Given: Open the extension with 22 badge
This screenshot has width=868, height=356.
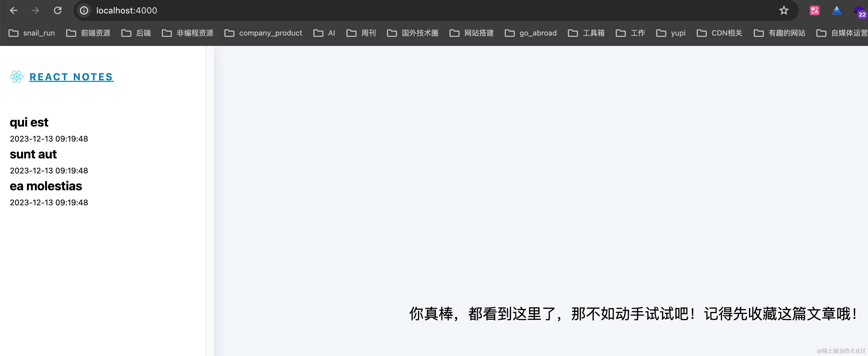Looking at the screenshot, I should click(x=860, y=11).
